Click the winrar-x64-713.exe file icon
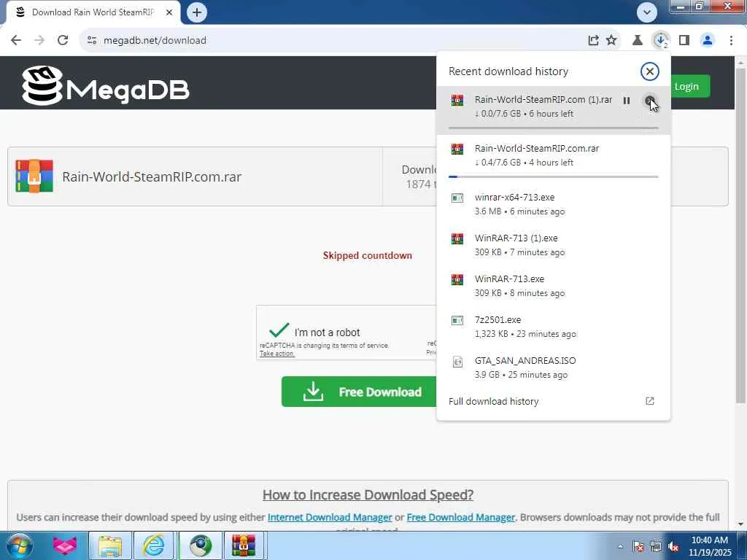The height and width of the screenshot is (560, 747). click(x=457, y=198)
